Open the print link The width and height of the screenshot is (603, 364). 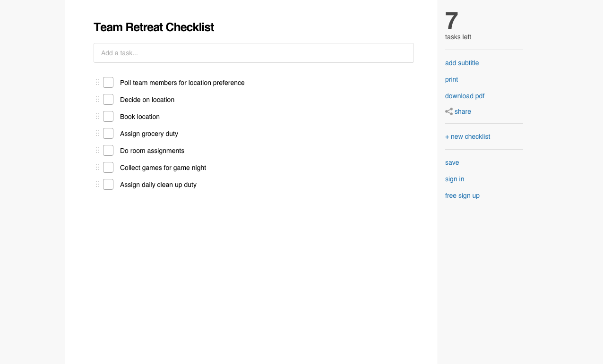(x=451, y=79)
